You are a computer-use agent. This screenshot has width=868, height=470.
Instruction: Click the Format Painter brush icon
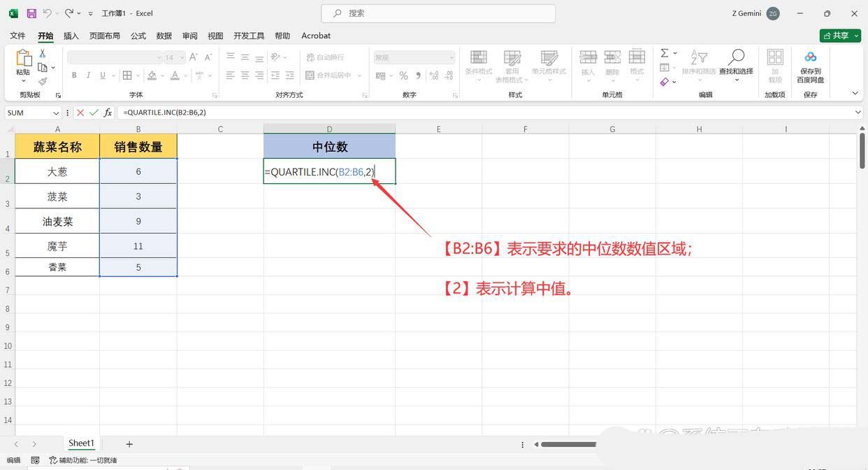(x=43, y=81)
